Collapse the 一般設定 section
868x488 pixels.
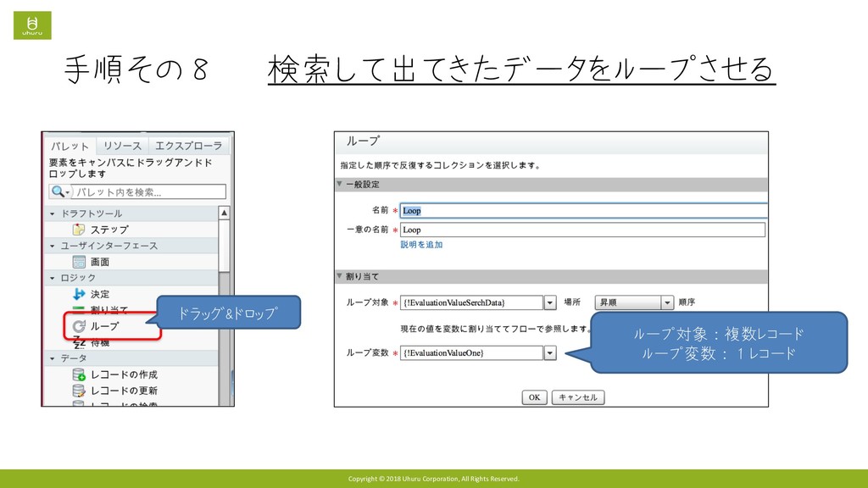(340, 184)
